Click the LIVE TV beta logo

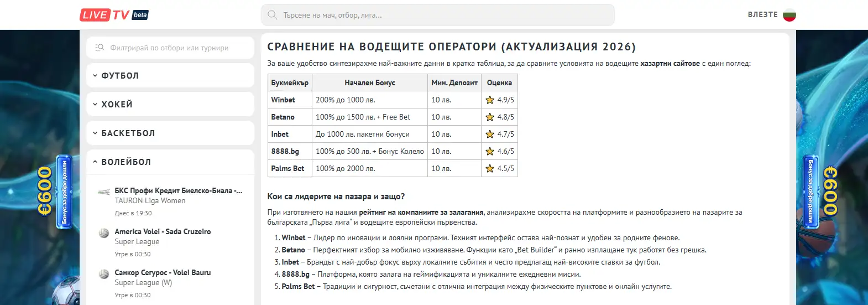[114, 15]
